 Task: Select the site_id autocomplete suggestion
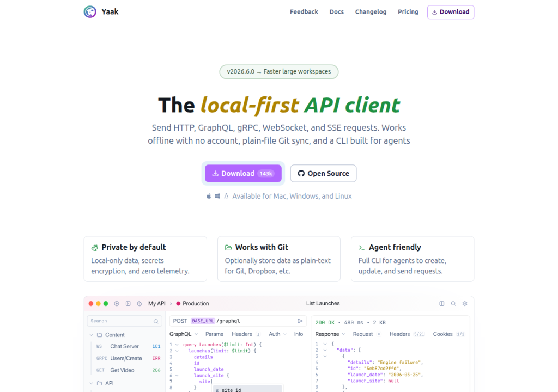[x=248, y=389]
